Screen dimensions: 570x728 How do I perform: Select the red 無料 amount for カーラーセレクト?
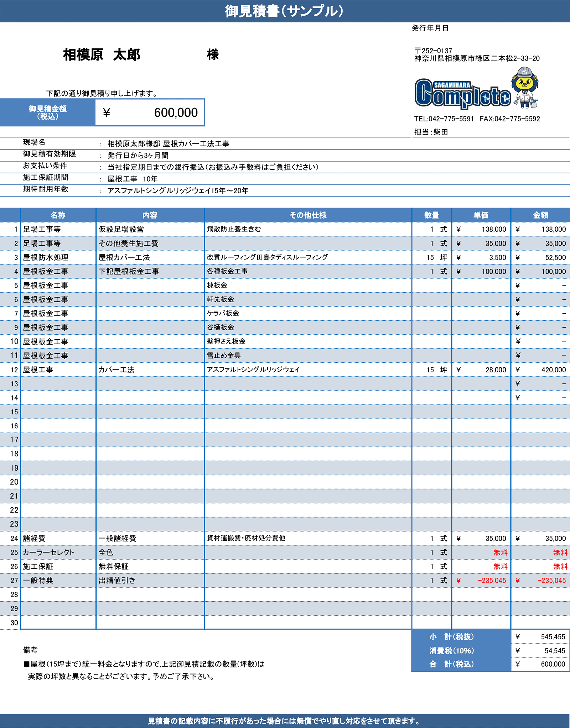(560, 552)
